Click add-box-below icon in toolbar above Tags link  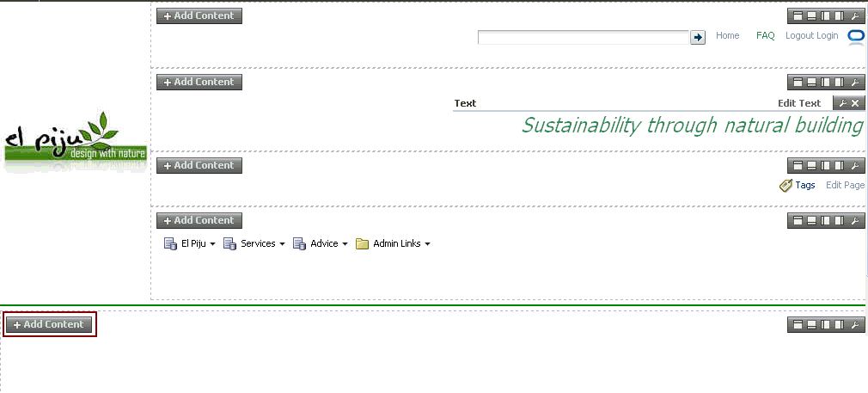click(811, 165)
